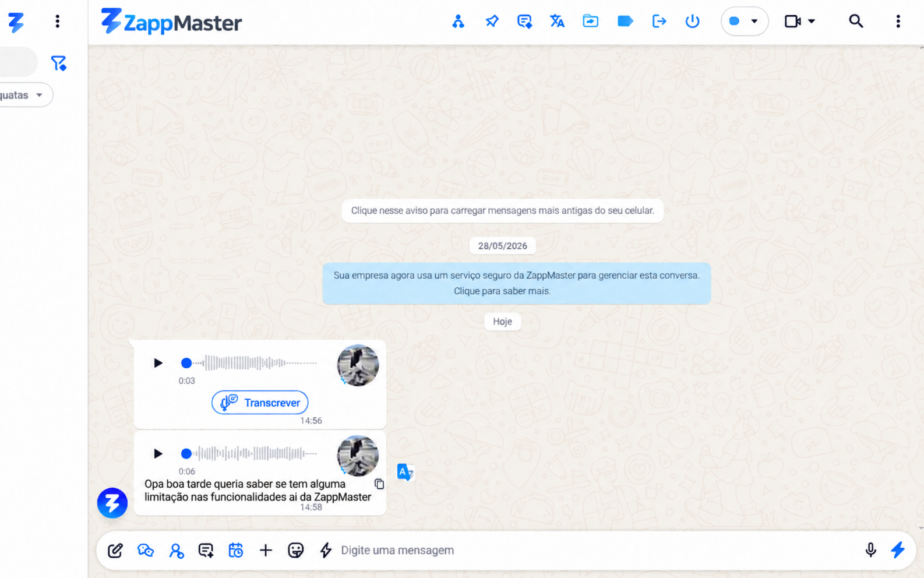Open the chat filter funnel icon

pyautogui.click(x=58, y=62)
